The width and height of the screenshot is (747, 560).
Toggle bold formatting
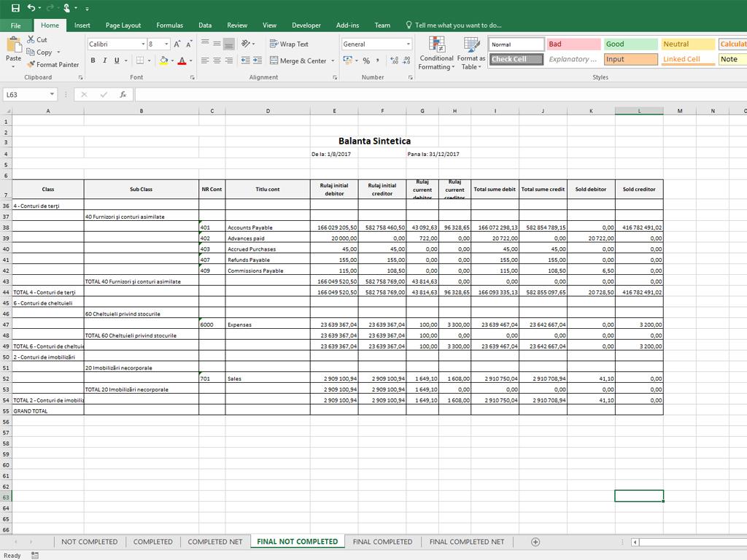[93, 61]
